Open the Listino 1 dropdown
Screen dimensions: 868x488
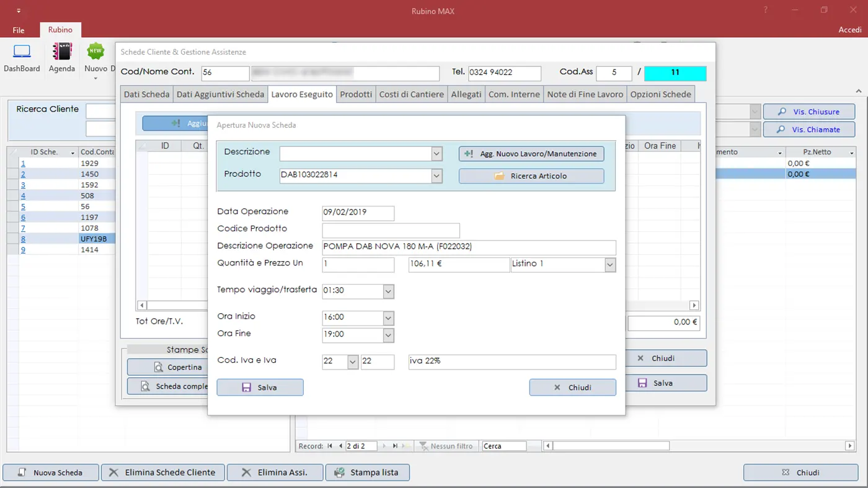pos(610,265)
